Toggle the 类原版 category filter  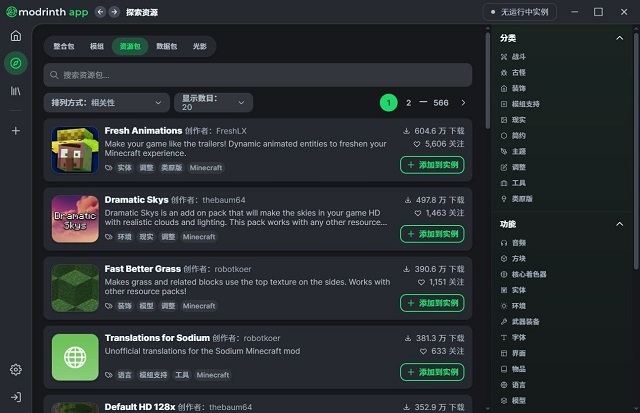(517, 199)
